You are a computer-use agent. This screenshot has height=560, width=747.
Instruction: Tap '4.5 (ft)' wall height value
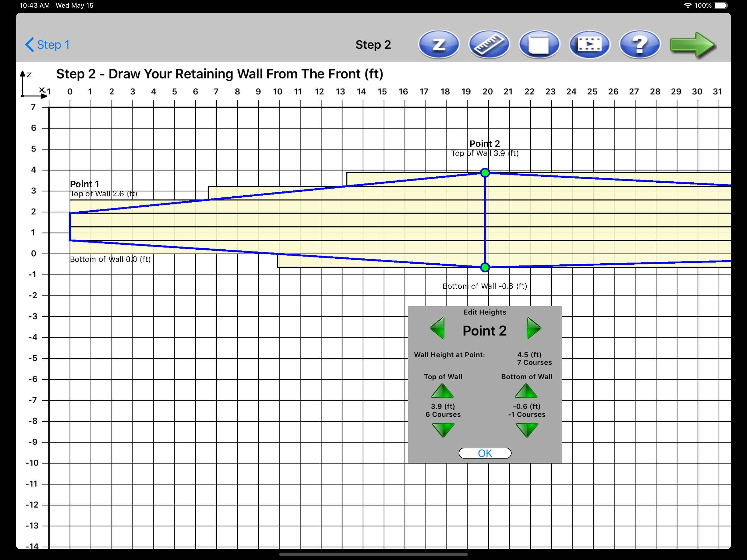click(529, 355)
